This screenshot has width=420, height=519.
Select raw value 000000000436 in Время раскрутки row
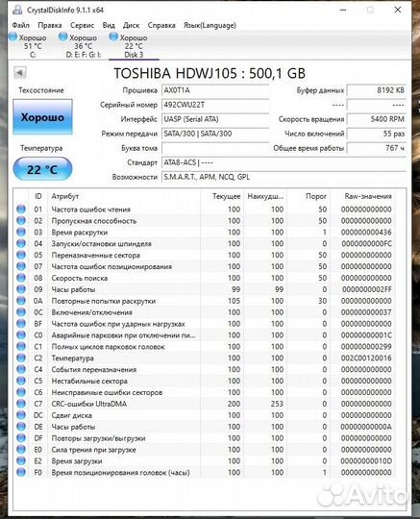pyautogui.click(x=366, y=232)
